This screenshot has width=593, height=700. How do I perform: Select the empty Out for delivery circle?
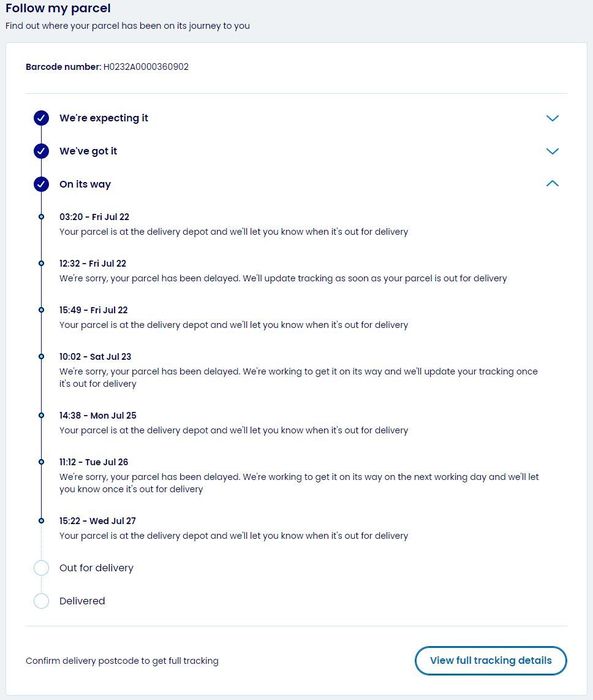41,568
